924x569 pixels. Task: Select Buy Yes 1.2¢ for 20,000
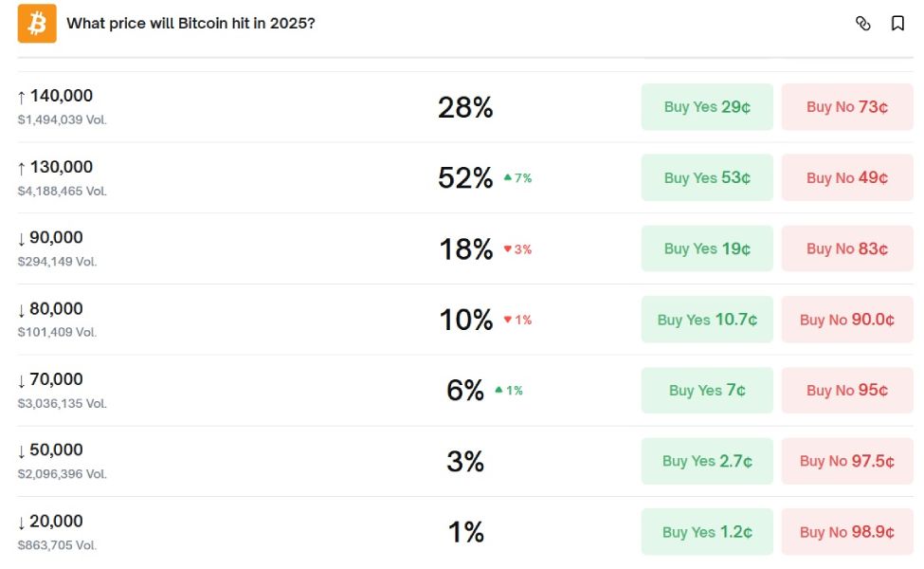point(707,532)
